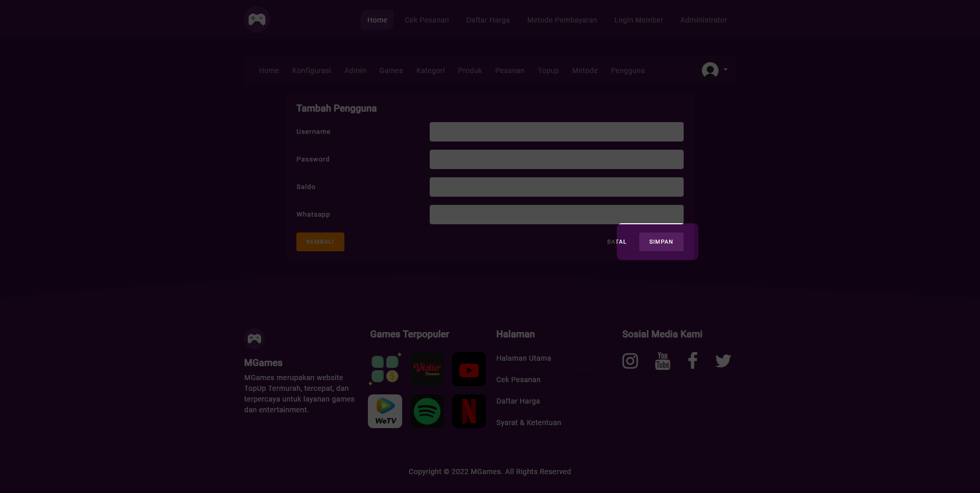This screenshot has height=493, width=980.
Task: Click the Sosial Media Kami heading
Action: tap(662, 334)
